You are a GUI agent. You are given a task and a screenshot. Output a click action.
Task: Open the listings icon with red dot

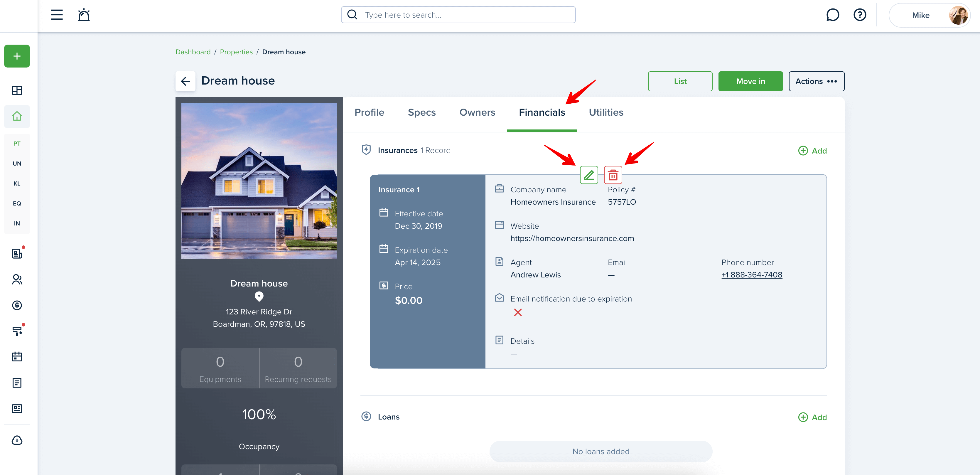(17, 253)
